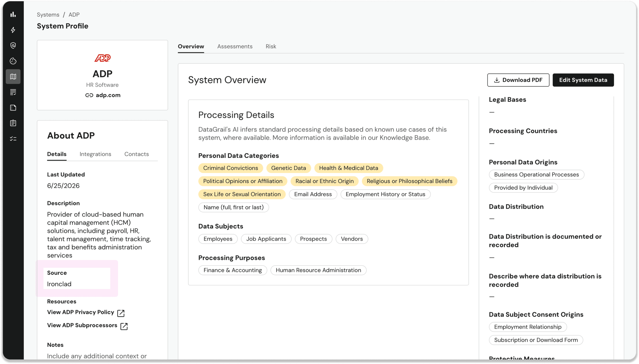Select the Details tab in About ADP
639x364 pixels.
57,154
